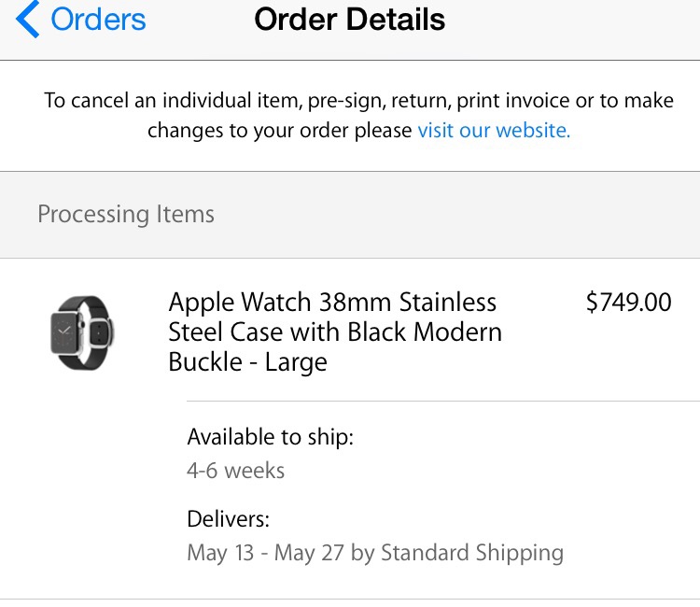Tap the 'changes to your order please' text

[279, 131]
